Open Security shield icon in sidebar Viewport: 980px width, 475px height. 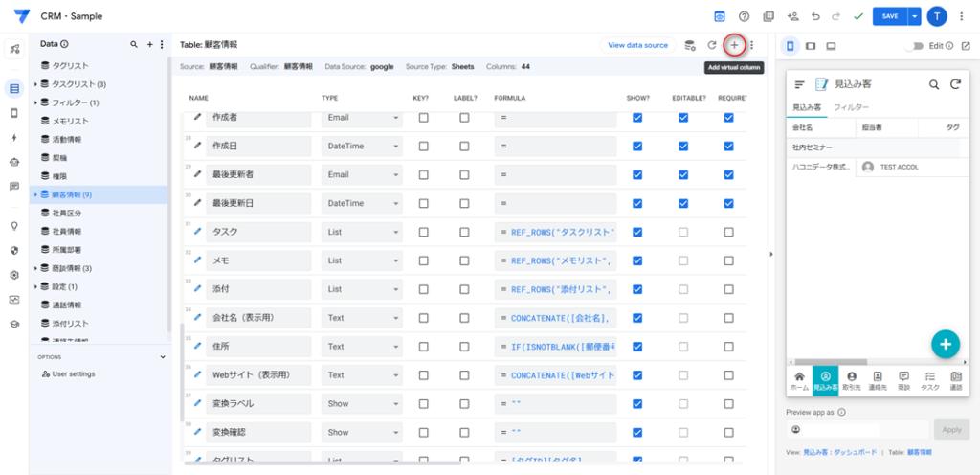pos(14,251)
